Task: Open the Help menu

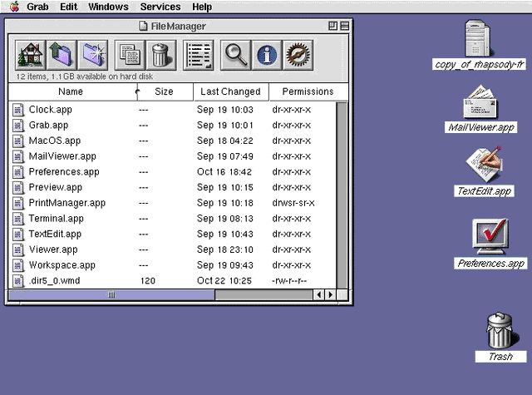Action: point(202,7)
